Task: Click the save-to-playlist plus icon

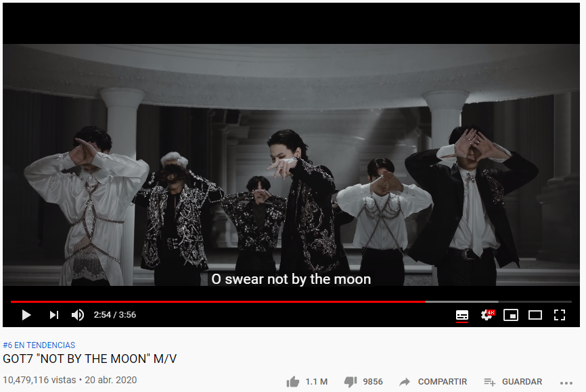Action: [x=490, y=382]
